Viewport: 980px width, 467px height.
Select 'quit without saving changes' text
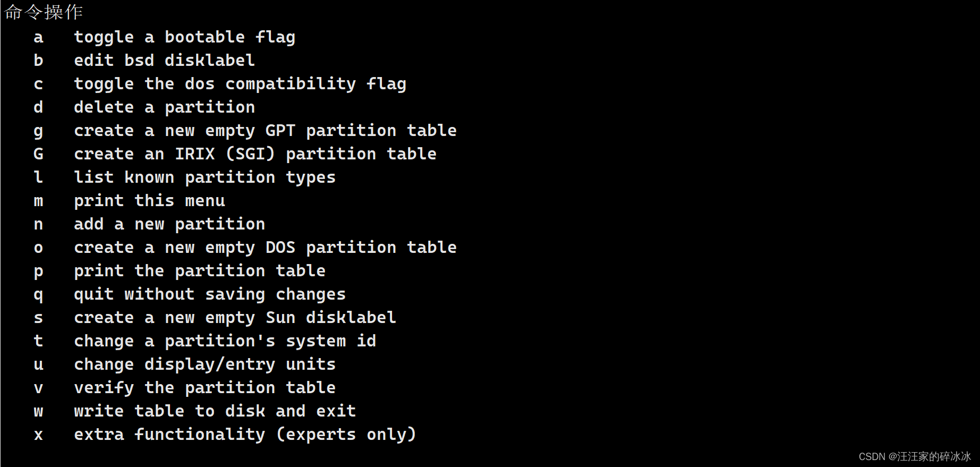coord(210,294)
